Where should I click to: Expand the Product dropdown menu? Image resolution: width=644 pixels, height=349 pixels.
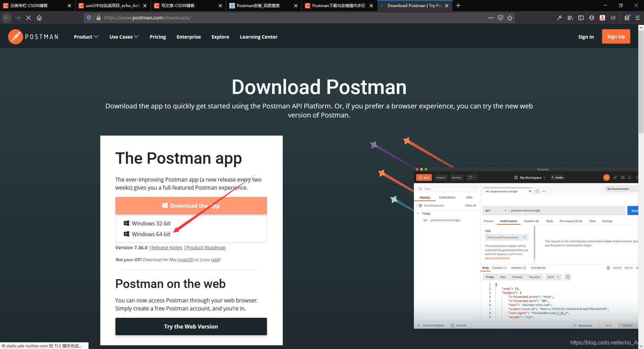coord(86,37)
